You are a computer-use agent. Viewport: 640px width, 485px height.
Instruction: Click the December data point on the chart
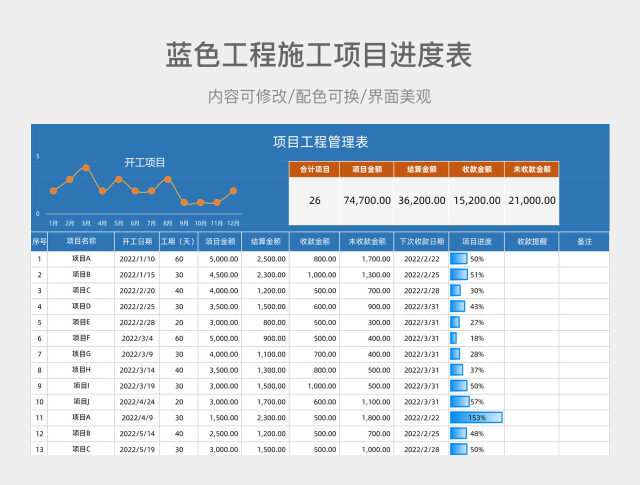233,190
